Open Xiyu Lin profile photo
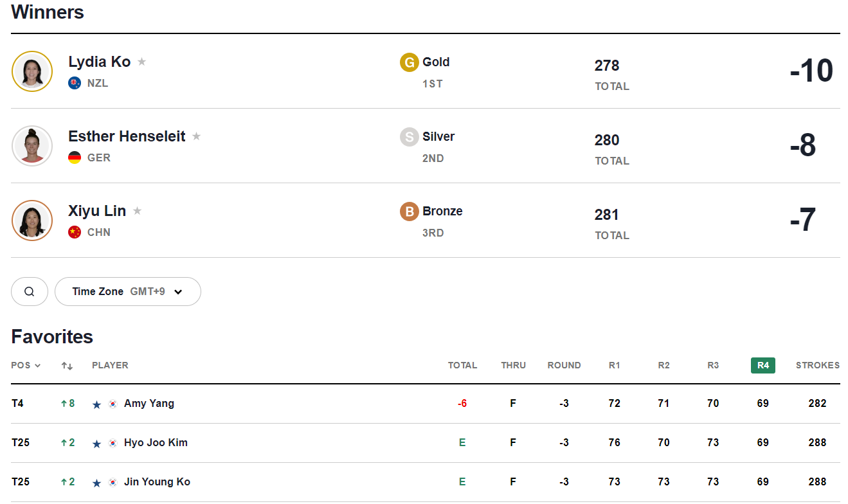Viewport: 848px width, 504px height. [x=32, y=221]
